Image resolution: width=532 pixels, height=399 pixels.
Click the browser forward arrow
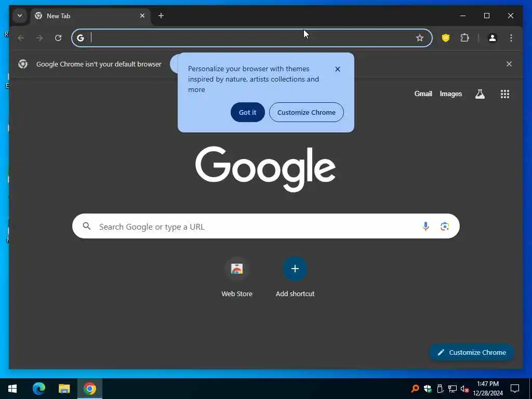pyautogui.click(x=39, y=38)
